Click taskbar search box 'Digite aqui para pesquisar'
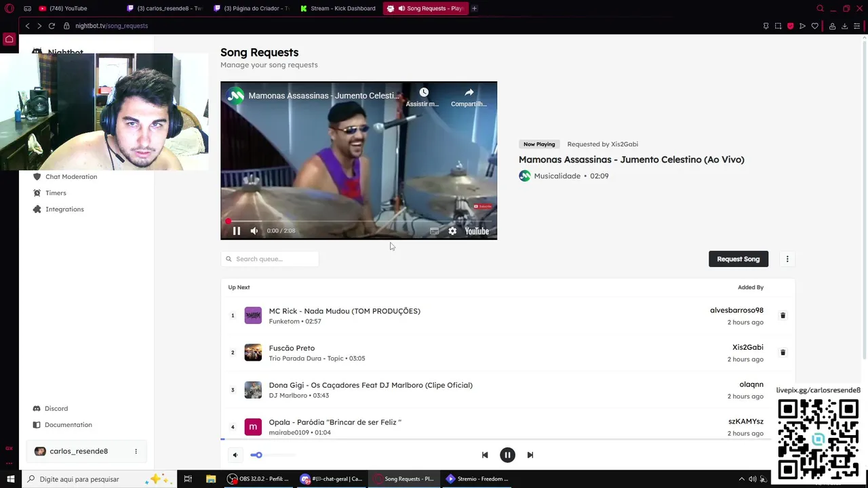Image resolution: width=868 pixels, height=488 pixels. [x=98, y=479]
